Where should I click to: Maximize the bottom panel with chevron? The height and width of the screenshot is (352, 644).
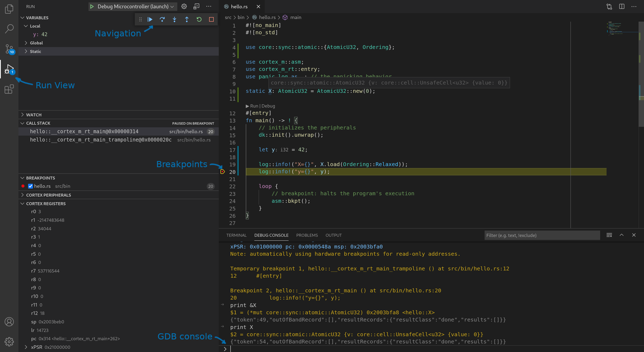click(x=622, y=235)
